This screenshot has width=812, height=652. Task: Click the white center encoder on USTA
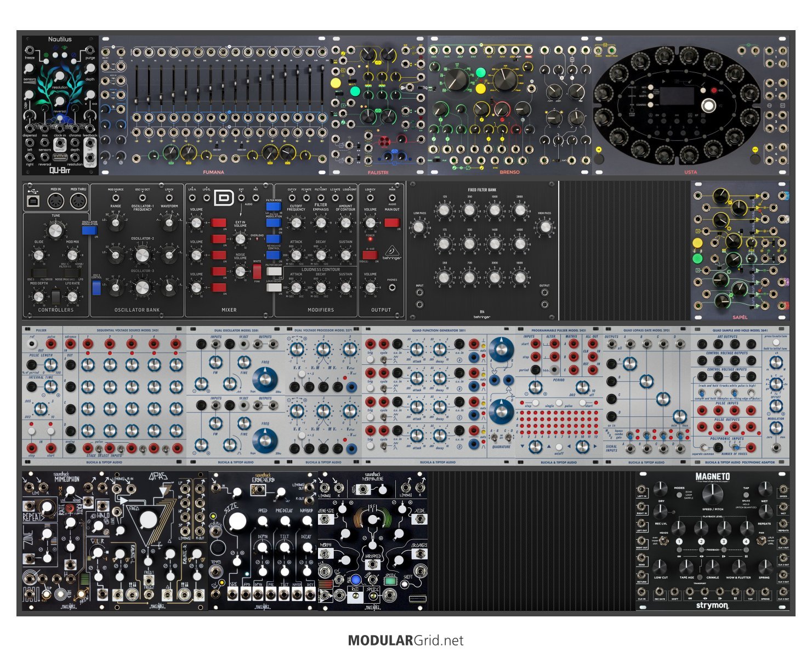coord(709,105)
